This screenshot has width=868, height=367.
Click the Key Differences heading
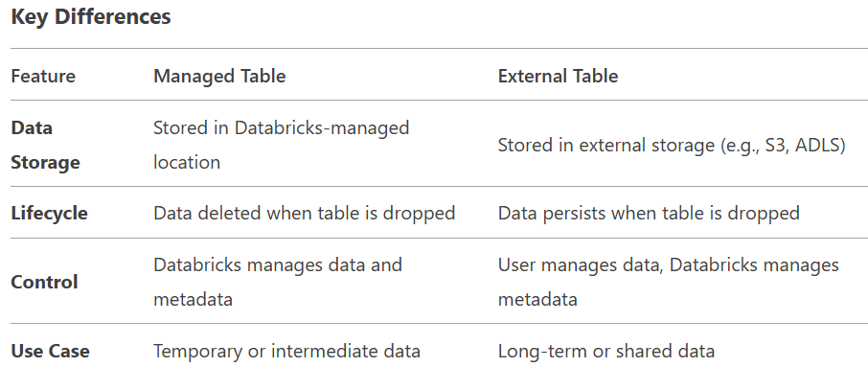tap(91, 16)
